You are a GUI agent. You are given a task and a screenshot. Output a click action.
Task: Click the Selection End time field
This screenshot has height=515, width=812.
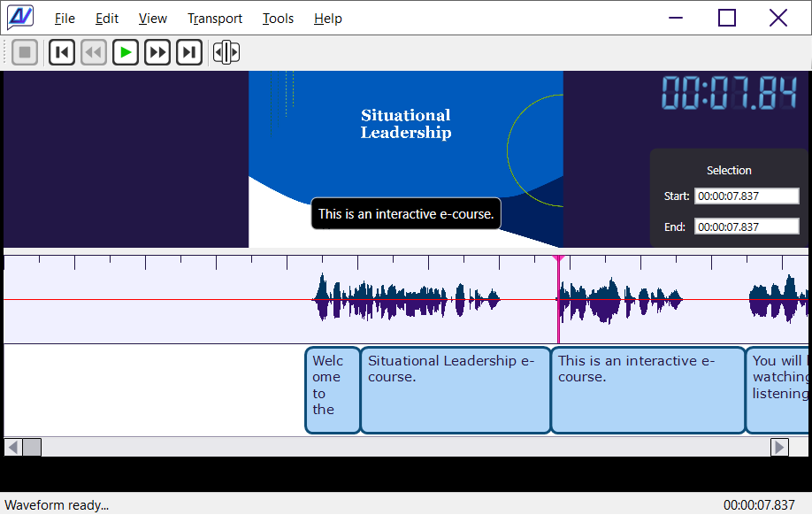747,227
